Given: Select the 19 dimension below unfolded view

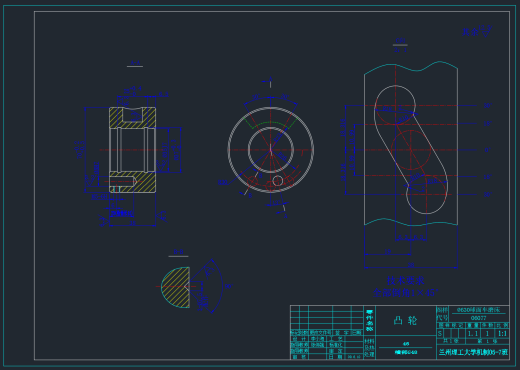Looking at the screenshot, I should [x=387, y=252].
